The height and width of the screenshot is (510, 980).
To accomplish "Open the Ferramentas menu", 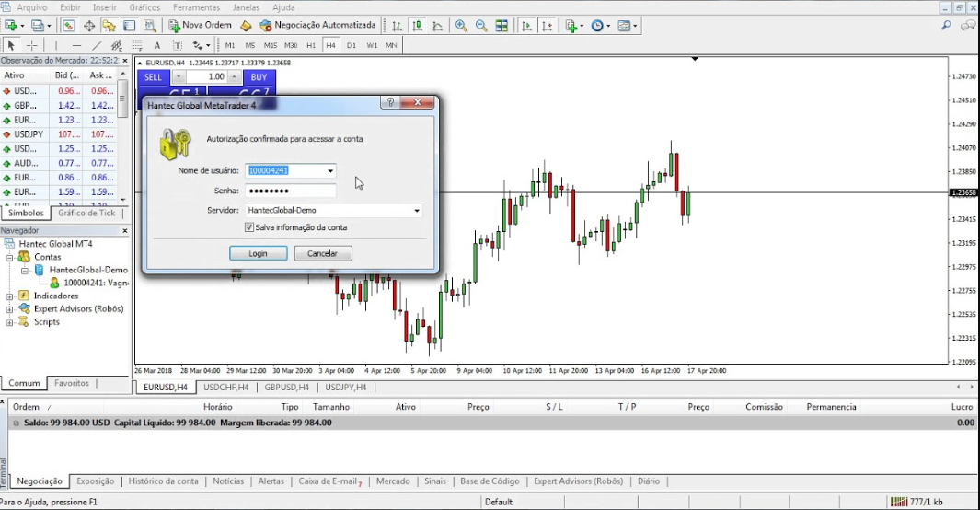I will [x=196, y=7].
